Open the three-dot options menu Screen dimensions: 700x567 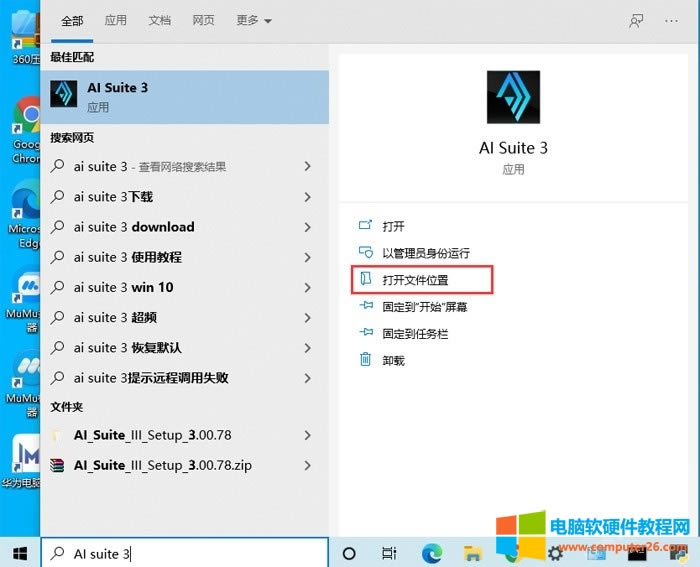(671, 21)
